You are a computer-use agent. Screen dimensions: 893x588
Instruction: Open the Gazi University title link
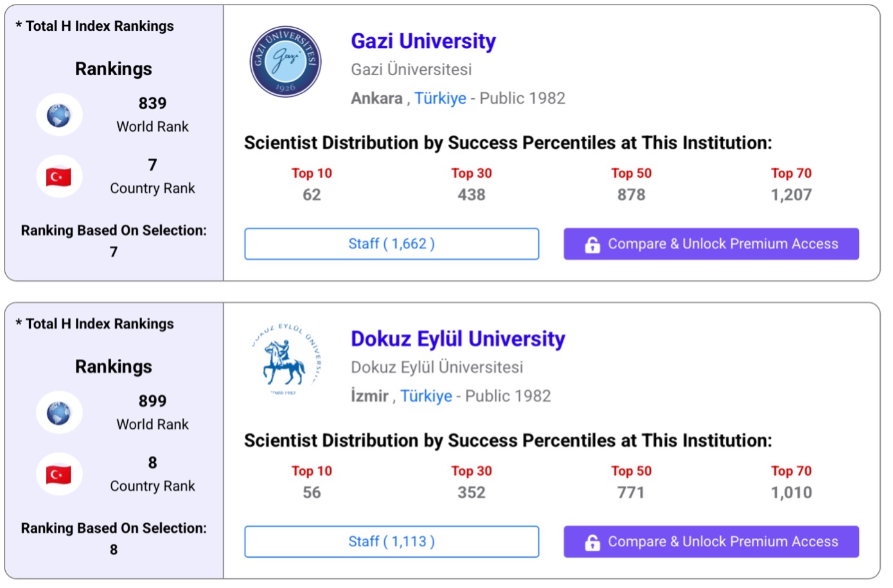pos(423,41)
